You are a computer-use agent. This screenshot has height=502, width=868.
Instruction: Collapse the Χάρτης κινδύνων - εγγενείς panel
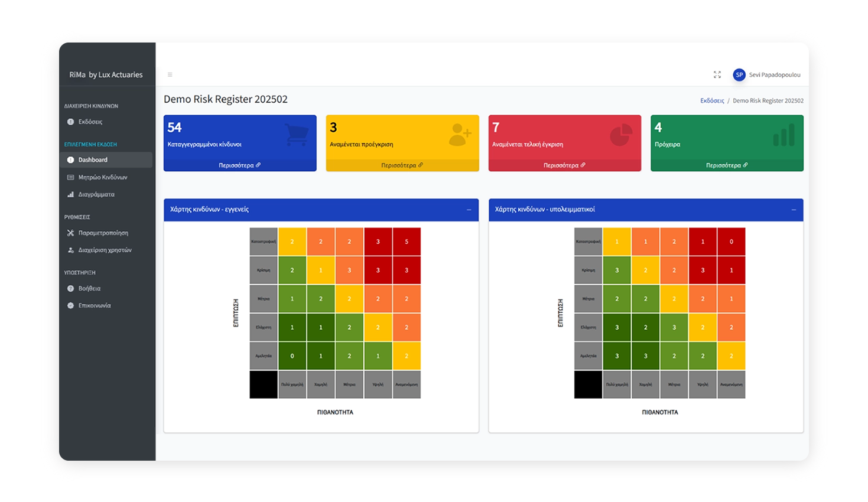(x=469, y=210)
